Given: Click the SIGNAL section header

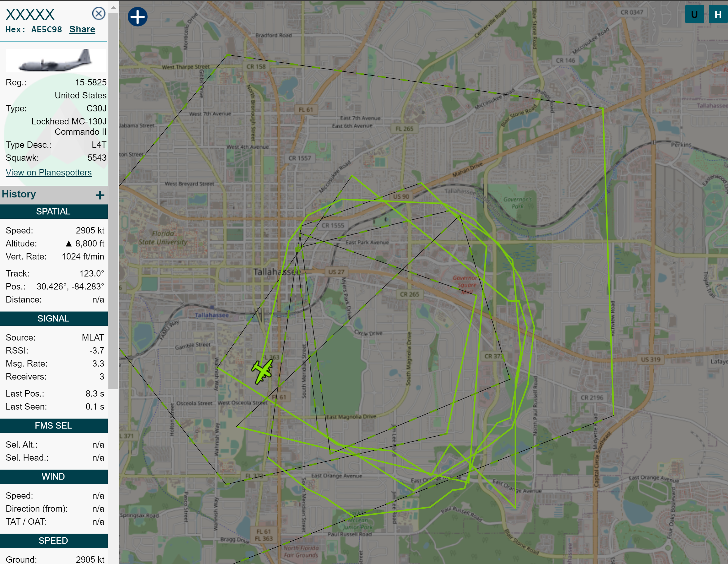Looking at the screenshot, I should tap(53, 319).
